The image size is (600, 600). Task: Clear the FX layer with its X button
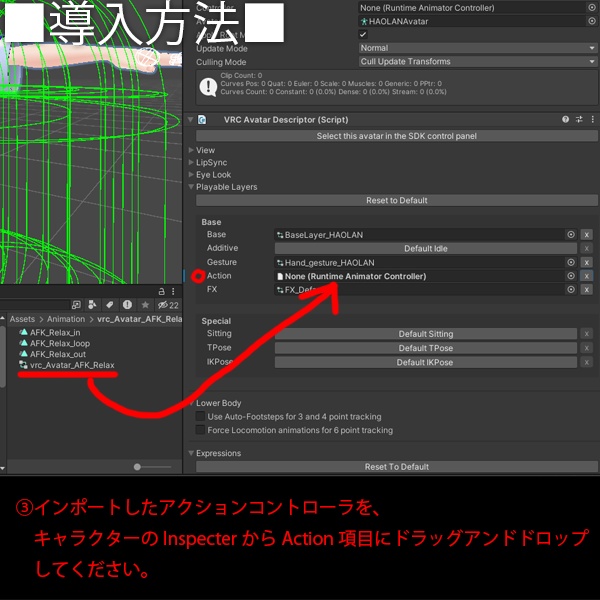586,290
